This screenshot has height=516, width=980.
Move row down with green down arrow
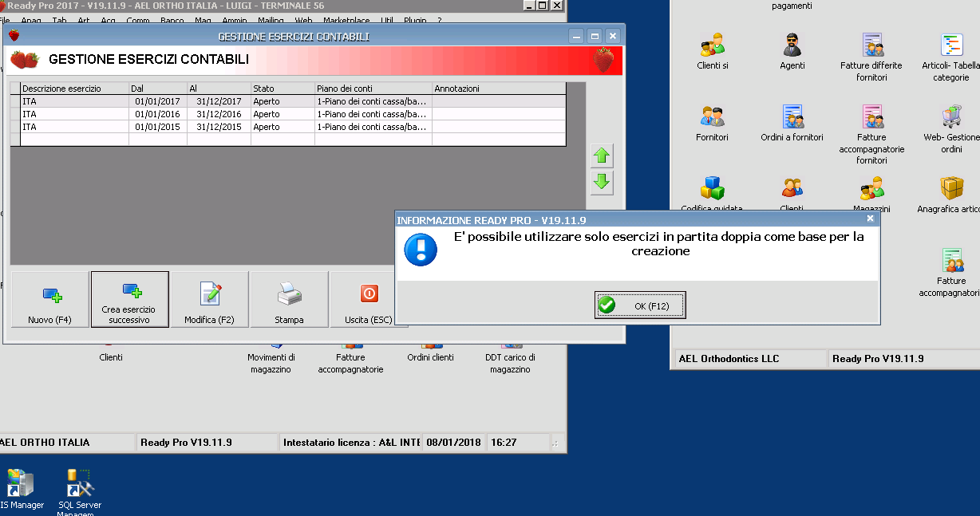(602, 183)
